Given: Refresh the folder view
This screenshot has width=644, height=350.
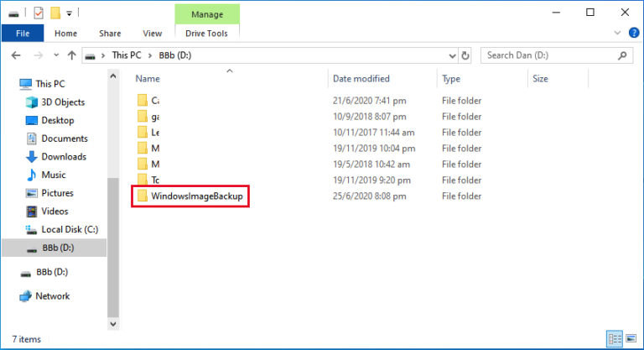Looking at the screenshot, I should (465, 55).
